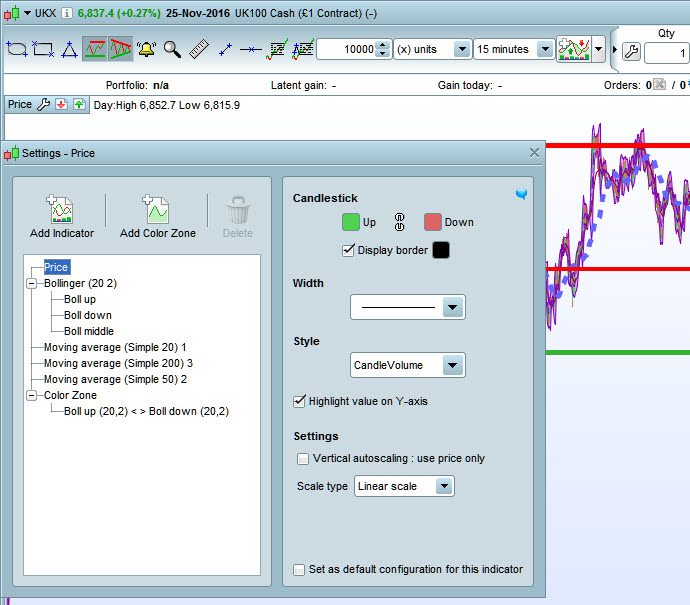Select Boll middle in the tree
Viewport: 690px width, 605px height.
tap(89, 331)
